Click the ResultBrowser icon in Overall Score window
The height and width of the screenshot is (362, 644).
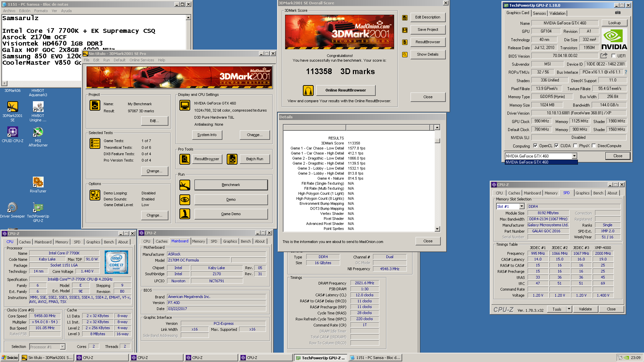click(x=405, y=42)
